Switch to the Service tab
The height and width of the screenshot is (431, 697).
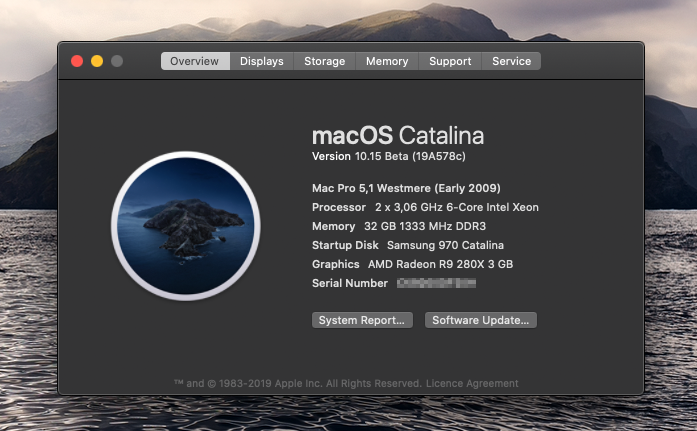point(511,61)
